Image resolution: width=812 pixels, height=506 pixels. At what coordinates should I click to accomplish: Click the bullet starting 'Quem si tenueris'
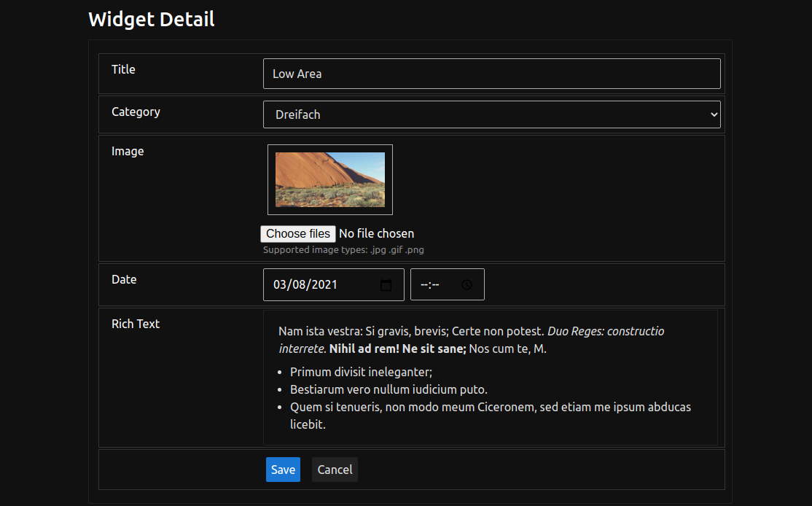[x=490, y=407]
